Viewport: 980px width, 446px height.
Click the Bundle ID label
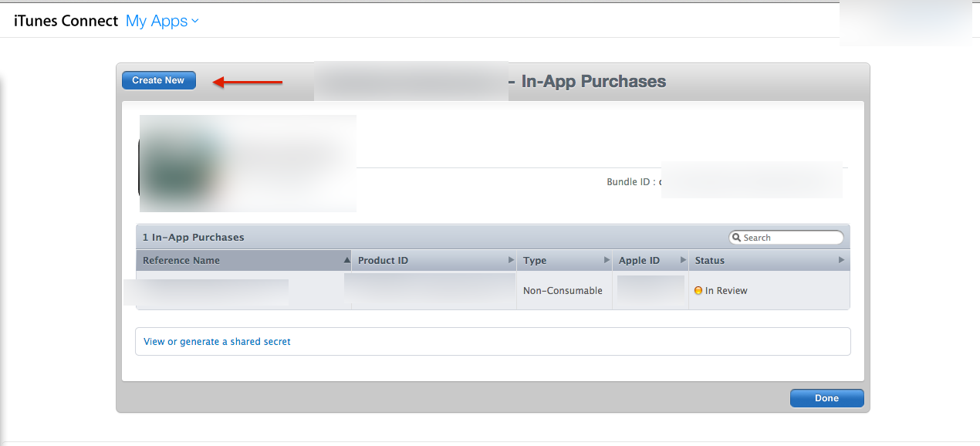[631, 182]
